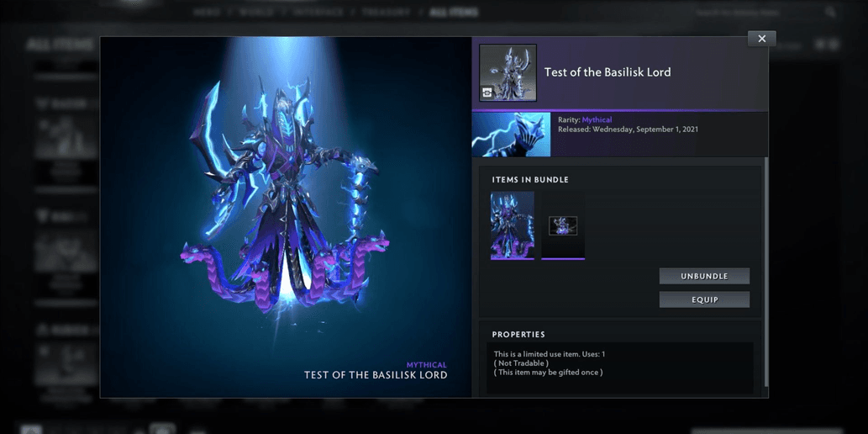
Task: Select the loading screen item in the bundle
Action: point(563,225)
